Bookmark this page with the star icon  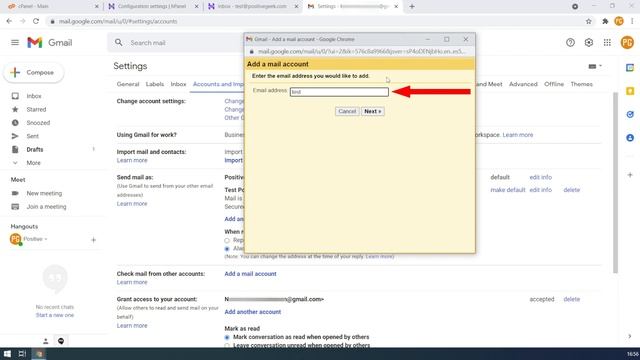pos(589,21)
